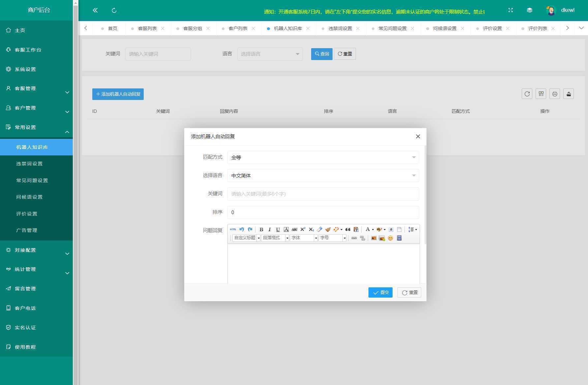588x385 pixels.
Task: Click the select all icon in editor
Action: [391, 229]
